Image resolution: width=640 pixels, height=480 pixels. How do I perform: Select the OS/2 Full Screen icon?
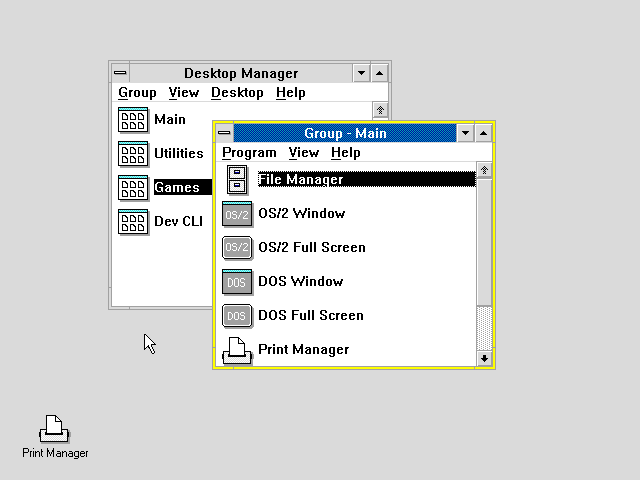pyautogui.click(x=237, y=248)
